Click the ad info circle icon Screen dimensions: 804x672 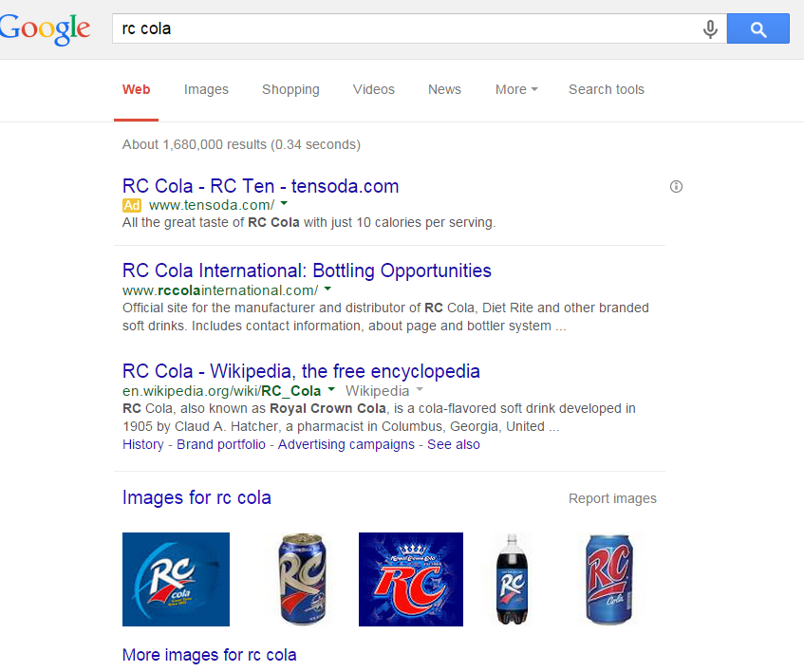click(676, 186)
